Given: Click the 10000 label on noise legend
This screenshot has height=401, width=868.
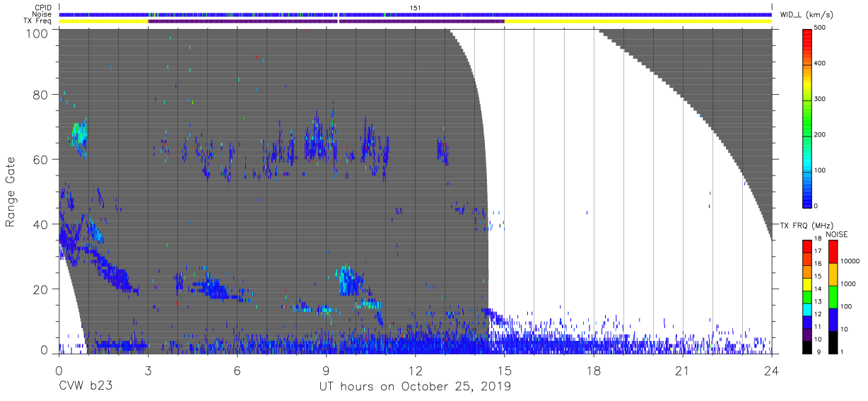Looking at the screenshot, I should click(850, 262).
